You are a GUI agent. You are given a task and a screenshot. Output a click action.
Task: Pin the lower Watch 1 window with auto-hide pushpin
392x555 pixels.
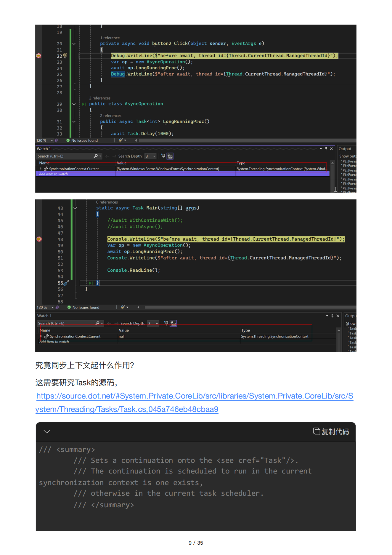tap(332, 316)
